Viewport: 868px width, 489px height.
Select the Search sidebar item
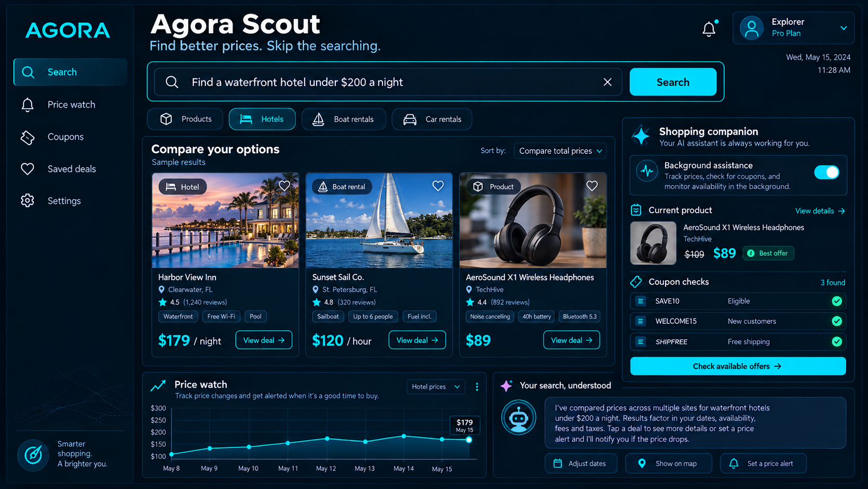pyautogui.click(x=71, y=72)
